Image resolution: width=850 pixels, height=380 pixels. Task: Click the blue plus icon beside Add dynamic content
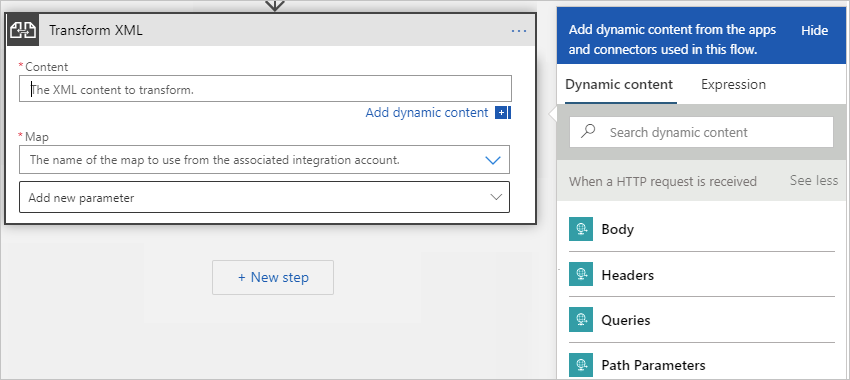(x=502, y=113)
